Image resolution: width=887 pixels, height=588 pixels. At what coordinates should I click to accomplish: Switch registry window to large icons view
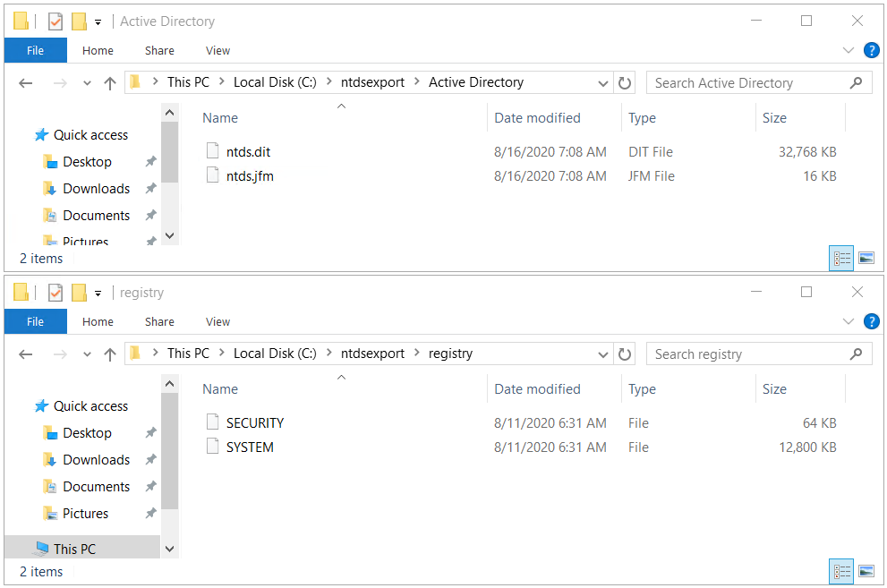[x=866, y=572]
